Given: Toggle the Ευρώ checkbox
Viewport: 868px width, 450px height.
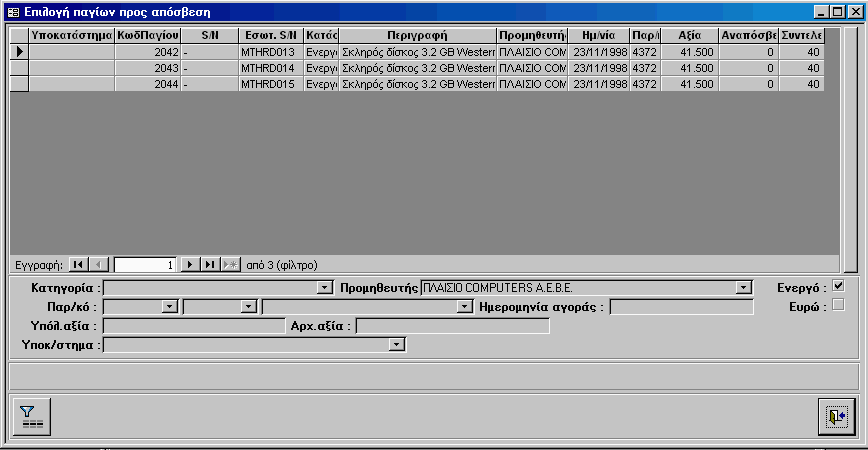Looking at the screenshot, I should (838, 305).
